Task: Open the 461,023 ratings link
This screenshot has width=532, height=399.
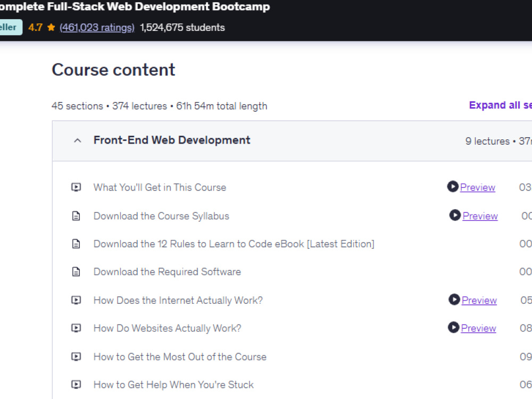Action: 97,28
